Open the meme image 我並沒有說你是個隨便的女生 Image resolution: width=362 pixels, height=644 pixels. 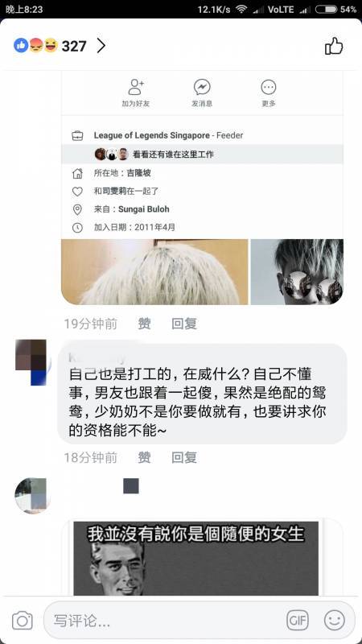click(195, 558)
